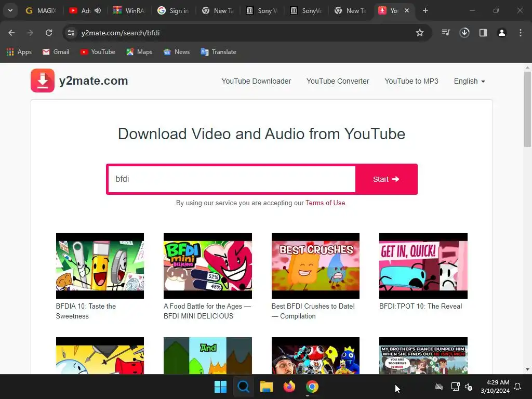Image resolution: width=532 pixels, height=399 pixels.
Task: Open BFDI MINI DELICIOUS thumbnail
Action: click(208, 265)
